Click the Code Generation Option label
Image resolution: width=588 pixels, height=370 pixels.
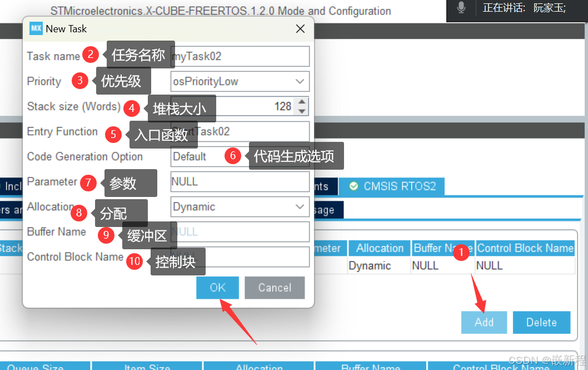[x=84, y=156]
